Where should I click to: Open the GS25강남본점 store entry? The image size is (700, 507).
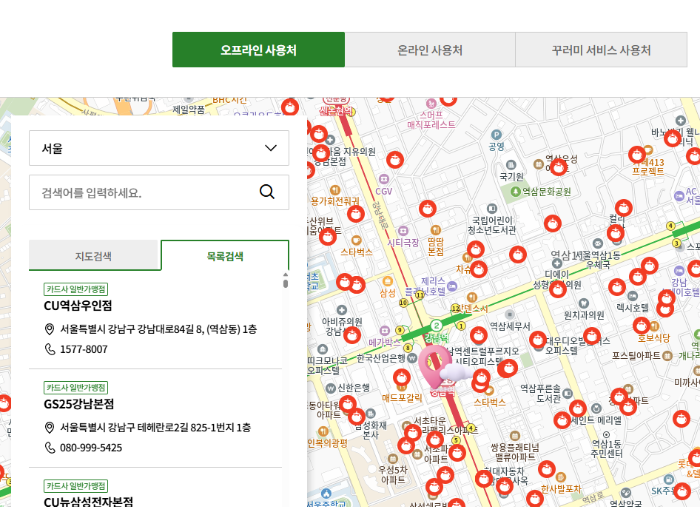tap(79, 404)
